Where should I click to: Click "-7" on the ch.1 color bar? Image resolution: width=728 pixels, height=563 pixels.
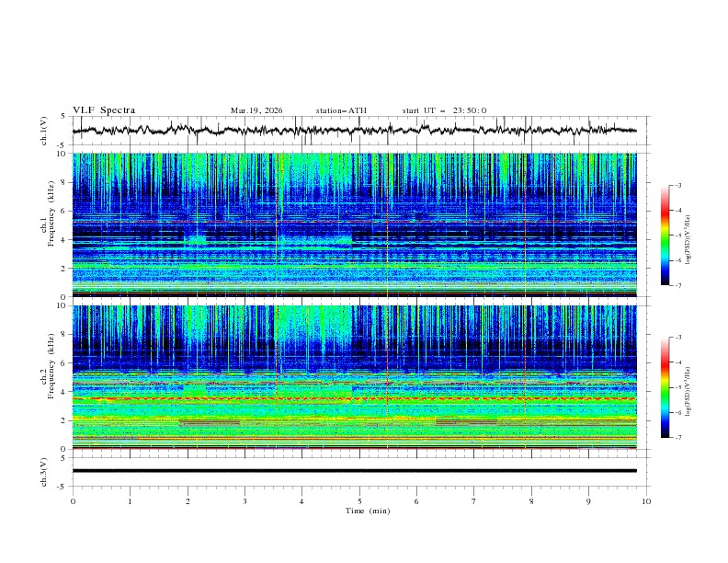point(677,285)
